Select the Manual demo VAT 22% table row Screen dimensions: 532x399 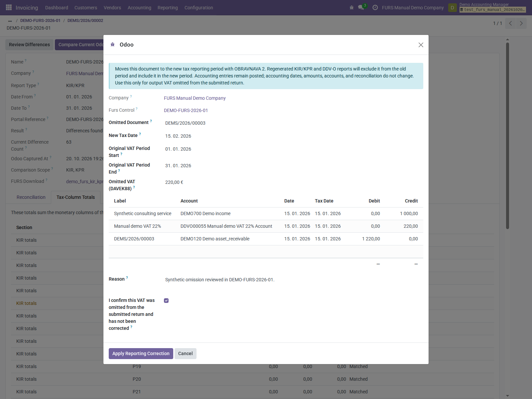coord(266,226)
